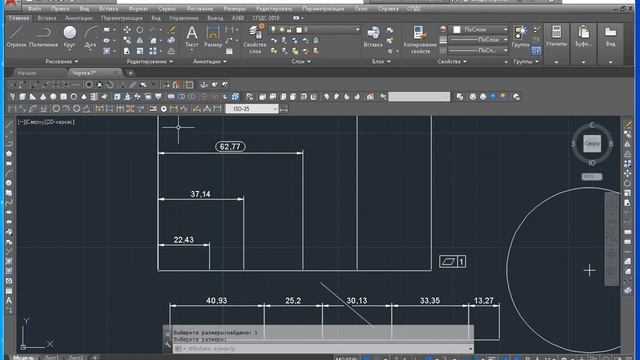Select the Sphere tool in Modeling toolbar
Viewport: 640px width, 360px height.
[x=53, y=97]
